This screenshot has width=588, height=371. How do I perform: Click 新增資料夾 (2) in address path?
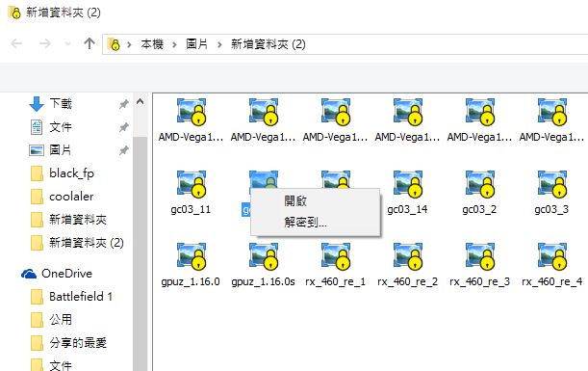[x=268, y=44]
